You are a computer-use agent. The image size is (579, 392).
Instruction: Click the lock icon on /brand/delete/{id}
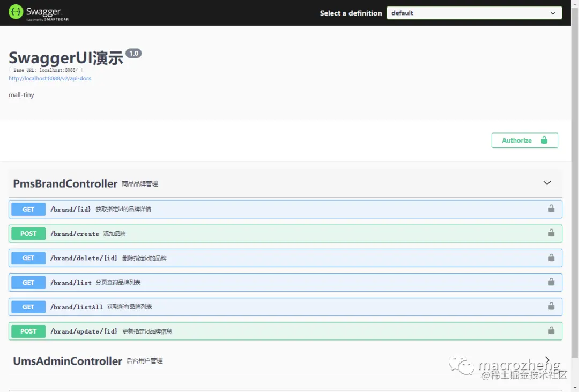tap(551, 257)
